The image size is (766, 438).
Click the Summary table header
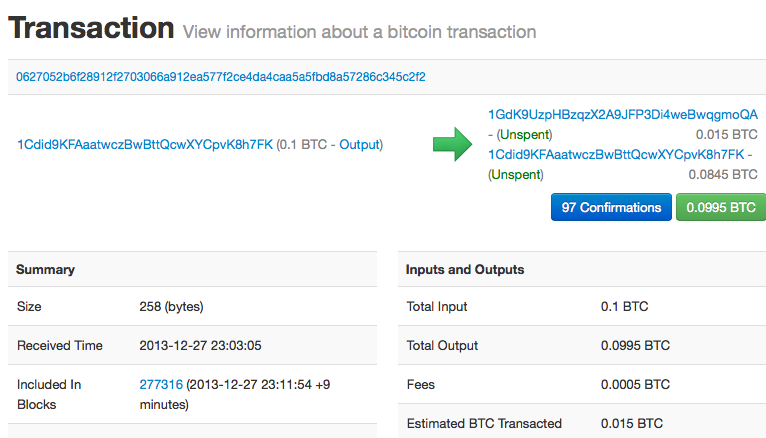(45, 270)
